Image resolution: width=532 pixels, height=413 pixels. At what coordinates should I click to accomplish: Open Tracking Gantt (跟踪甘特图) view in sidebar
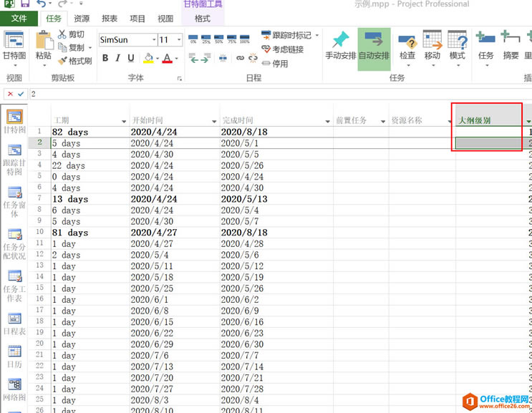point(14,150)
